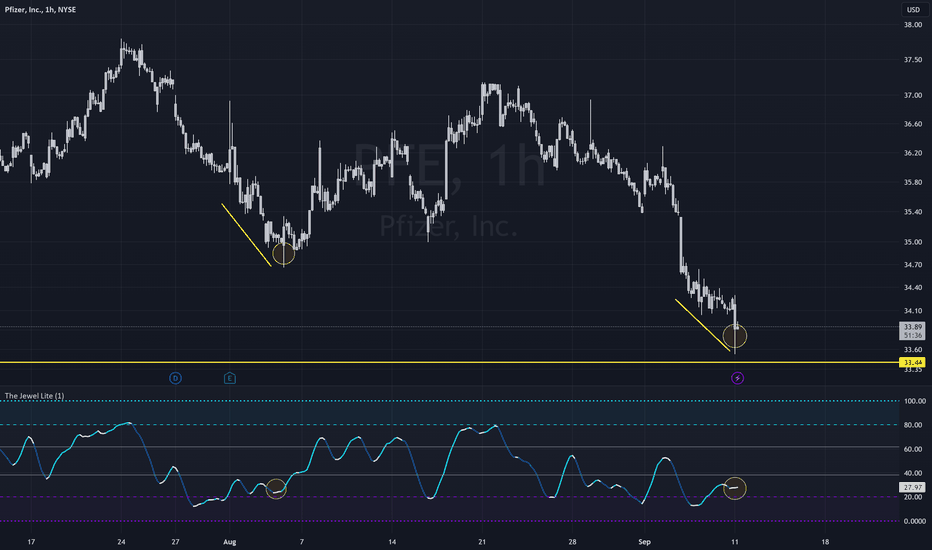The height and width of the screenshot is (550, 932).
Task: Click the 'Pfizer, Inc., 1h, NYSE' symbol title
Action: [40, 10]
